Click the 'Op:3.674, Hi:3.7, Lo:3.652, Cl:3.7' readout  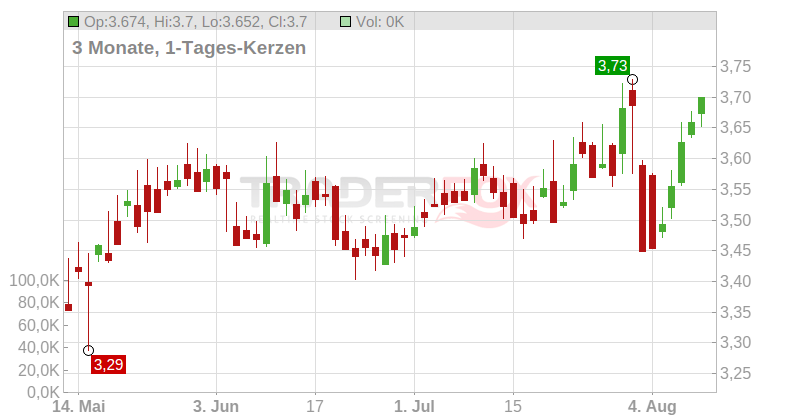[195, 22]
